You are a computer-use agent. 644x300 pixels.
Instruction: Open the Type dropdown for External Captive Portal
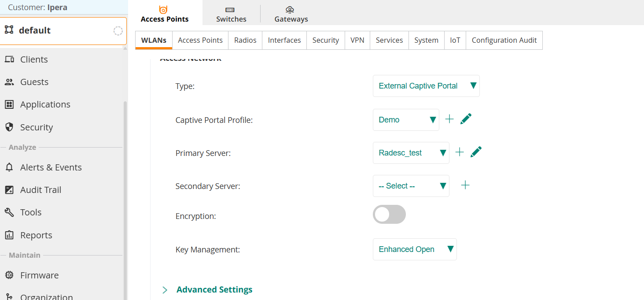coord(426,86)
